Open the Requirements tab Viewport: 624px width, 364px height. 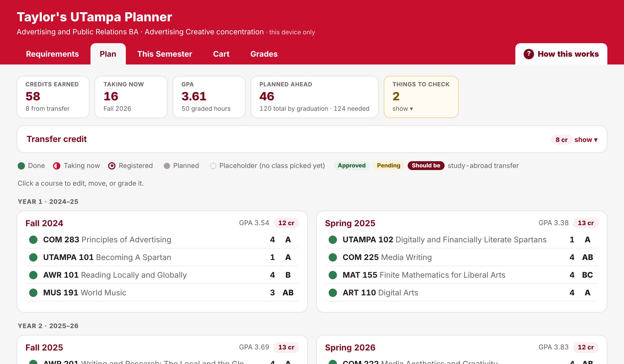pyautogui.click(x=53, y=54)
